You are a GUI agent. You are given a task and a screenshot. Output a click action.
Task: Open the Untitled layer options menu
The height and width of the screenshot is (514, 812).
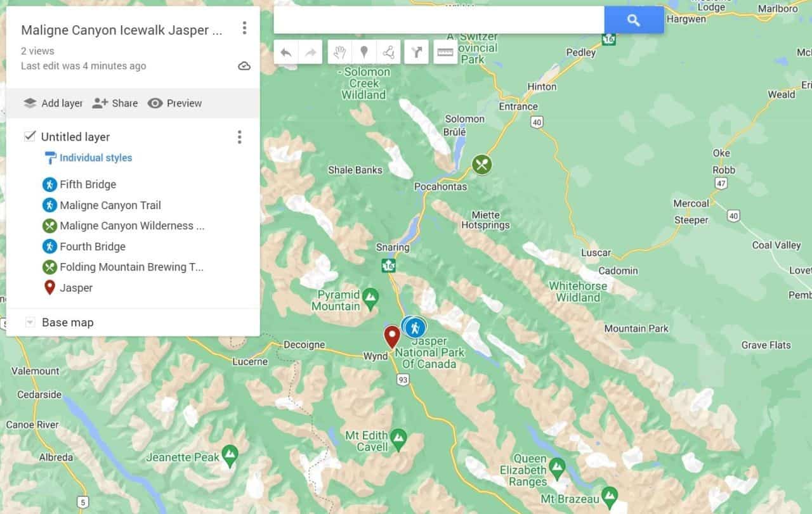(x=239, y=137)
